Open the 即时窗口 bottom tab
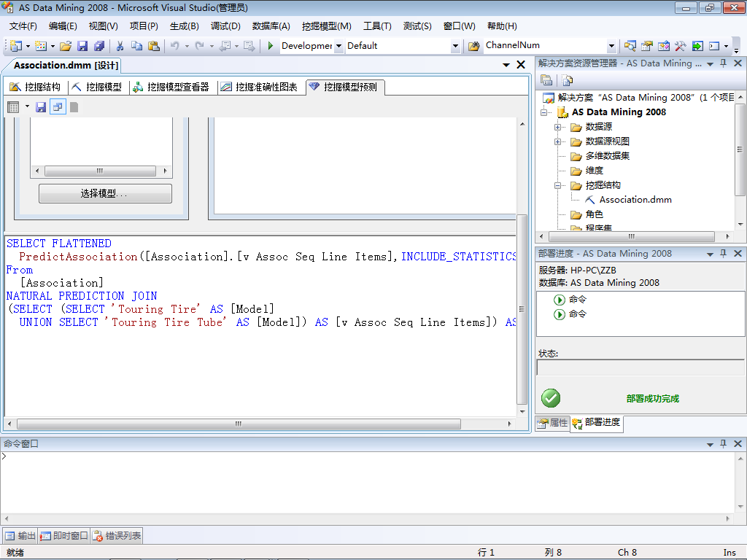 [x=64, y=536]
